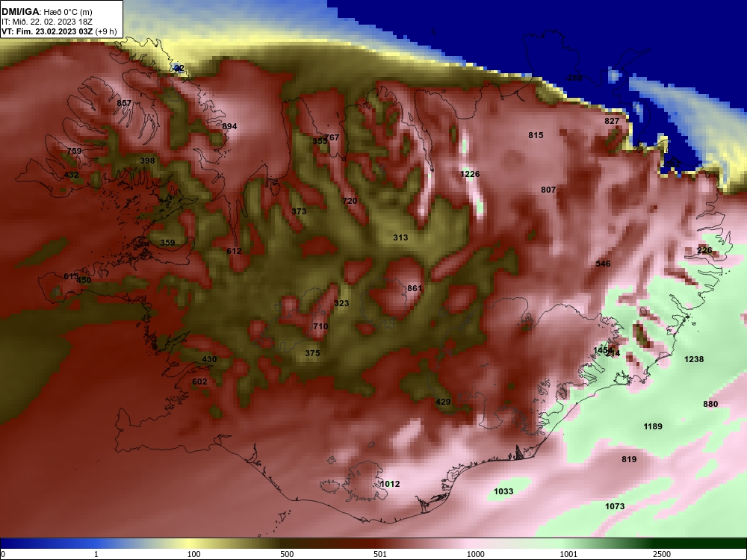Click the map value 375
This screenshot has width=747, height=560.
312,353
